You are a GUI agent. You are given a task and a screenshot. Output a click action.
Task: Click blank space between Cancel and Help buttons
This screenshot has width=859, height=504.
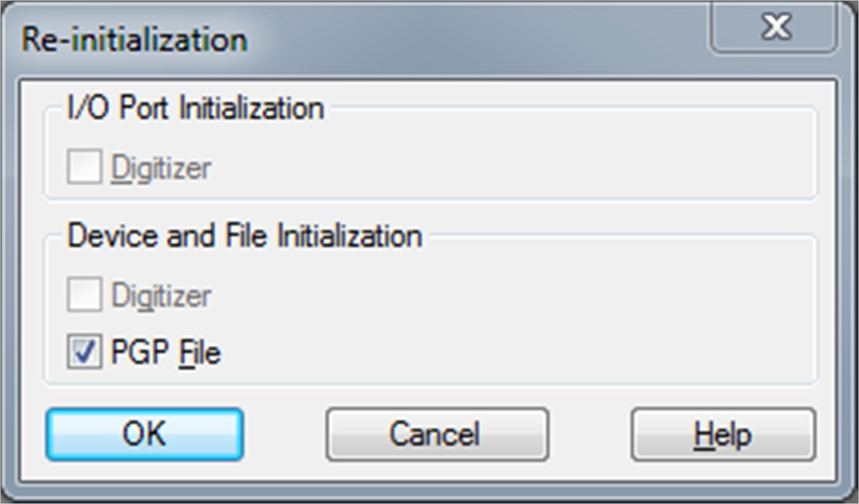click(x=589, y=434)
